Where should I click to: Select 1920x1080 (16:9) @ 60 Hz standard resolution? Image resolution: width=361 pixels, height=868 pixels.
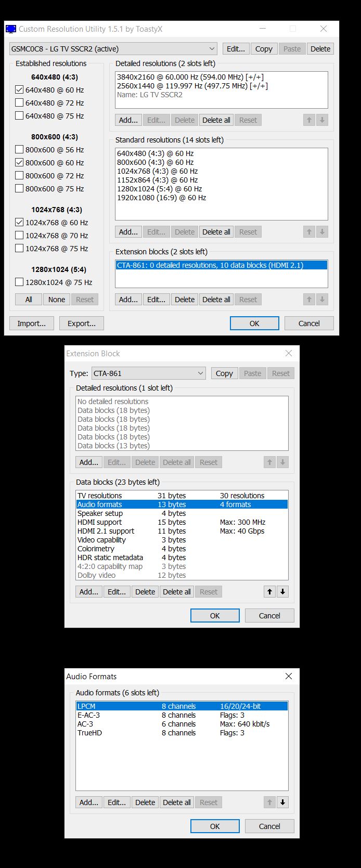point(221,198)
